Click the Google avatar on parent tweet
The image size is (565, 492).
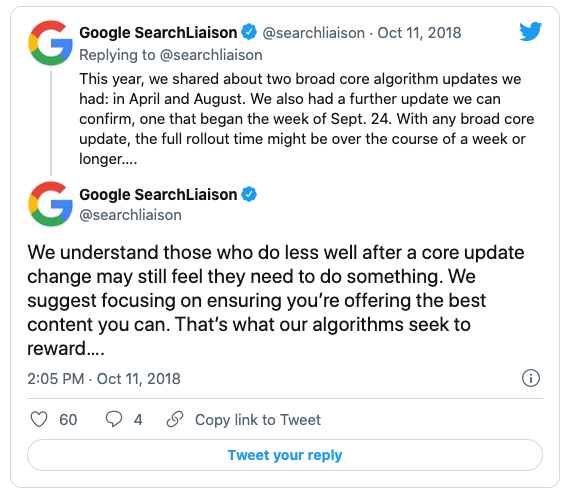(x=51, y=43)
